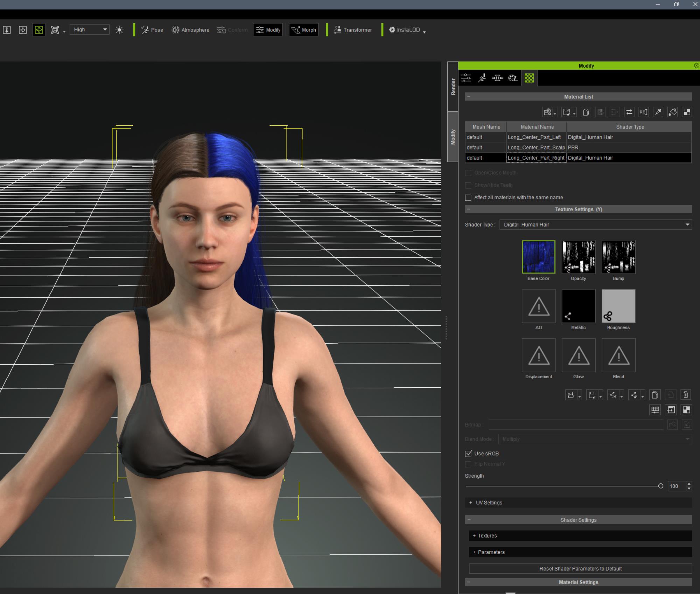Open the Attribute sliders tab in Modify panel

[x=466, y=78]
